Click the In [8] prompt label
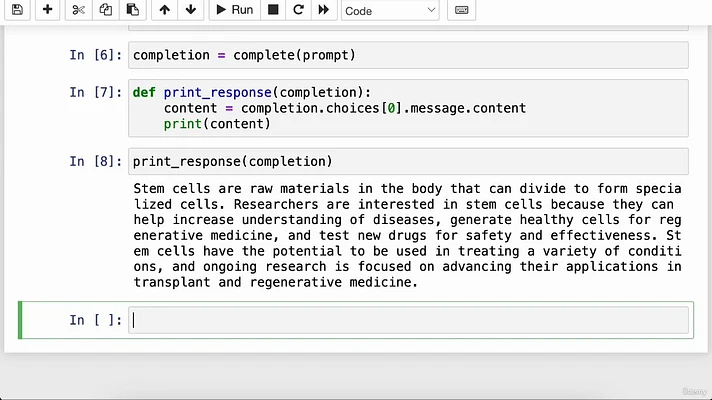Viewport: 712px width, 400px height. [x=95, y=161]
